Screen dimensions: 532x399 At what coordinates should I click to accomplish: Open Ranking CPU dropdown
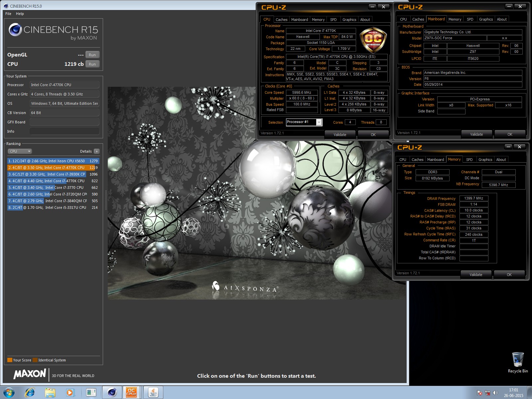20,151
